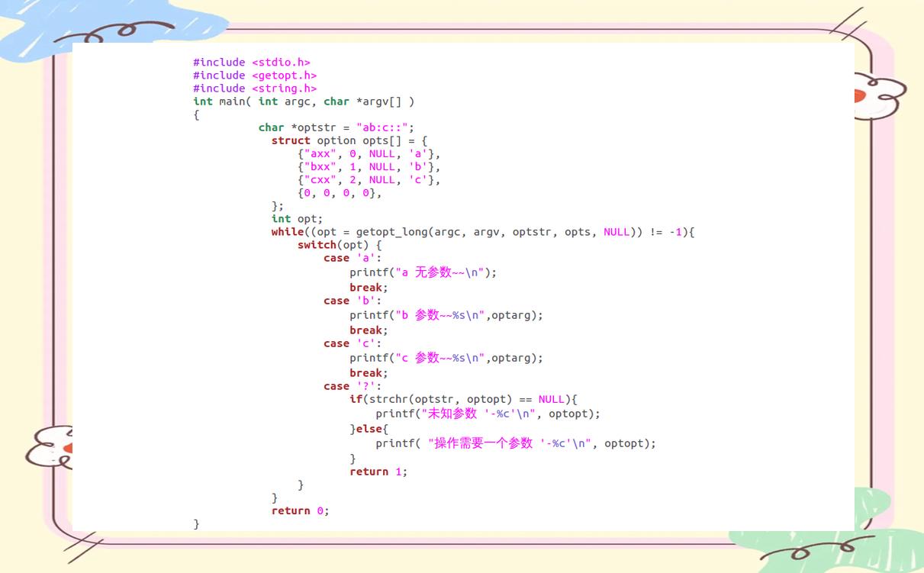Click the #include <getopt.h> line

click(x=254, y=76)
